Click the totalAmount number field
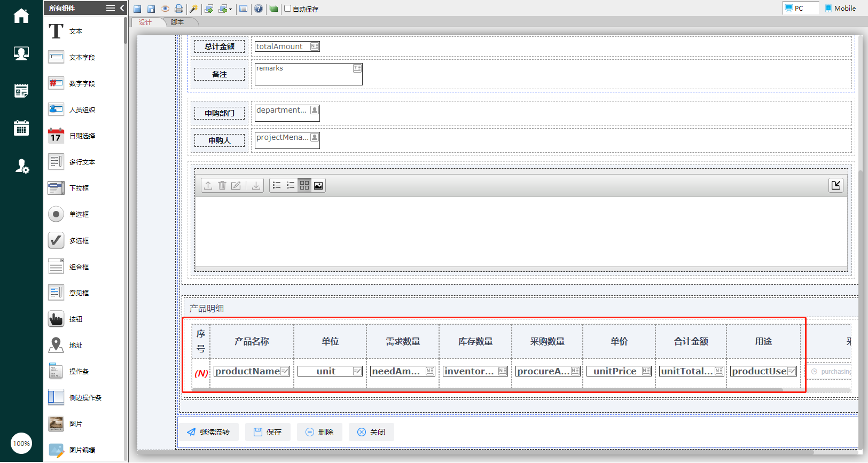Image resolution: width=868 pixels, height=463 pixels. (x=287, y=46)
